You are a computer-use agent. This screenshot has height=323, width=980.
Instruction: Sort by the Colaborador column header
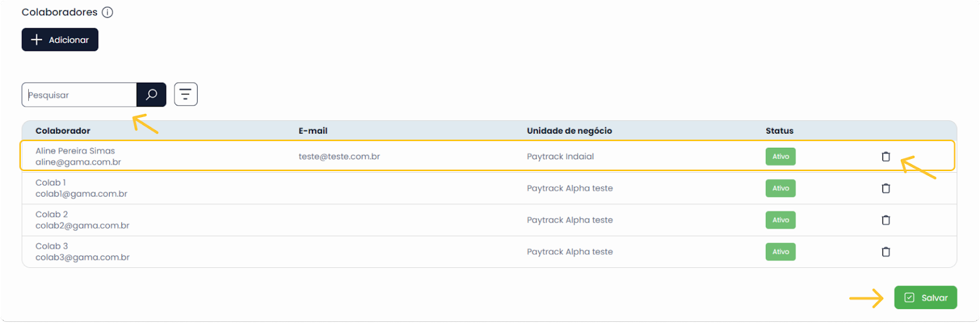click(63, 131)
